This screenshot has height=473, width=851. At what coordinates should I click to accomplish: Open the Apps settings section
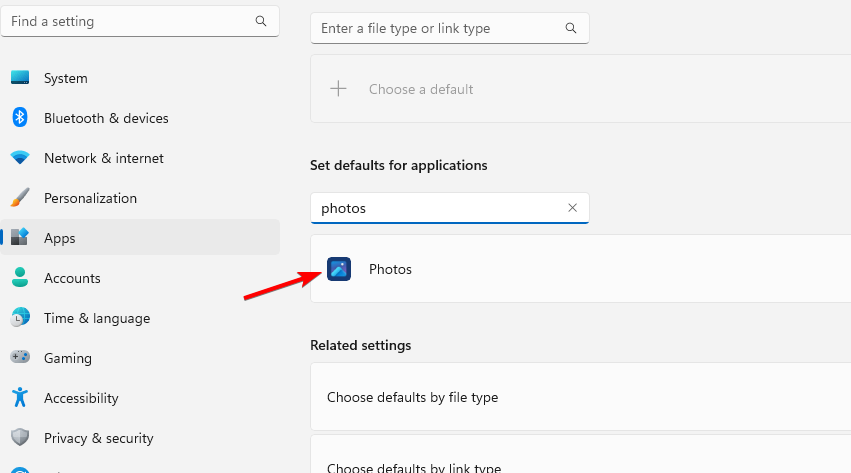point(60,238)
